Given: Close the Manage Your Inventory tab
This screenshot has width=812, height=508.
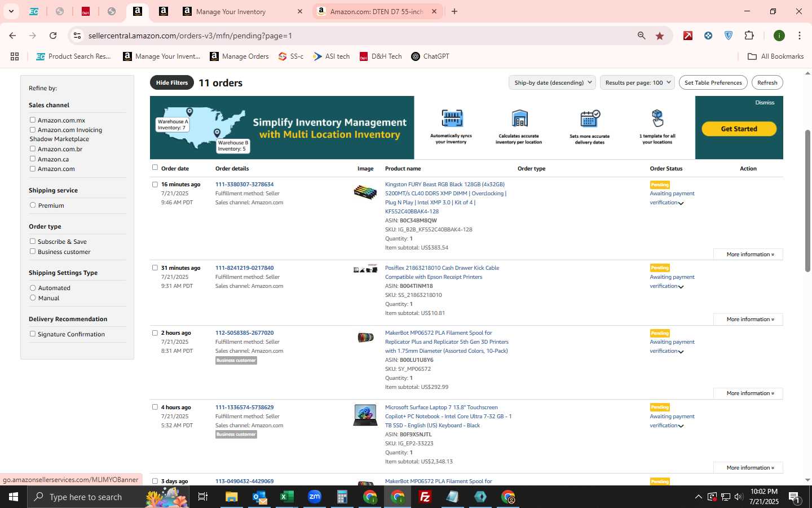Looking at the screenshot, I should click(x=300, y=11).
